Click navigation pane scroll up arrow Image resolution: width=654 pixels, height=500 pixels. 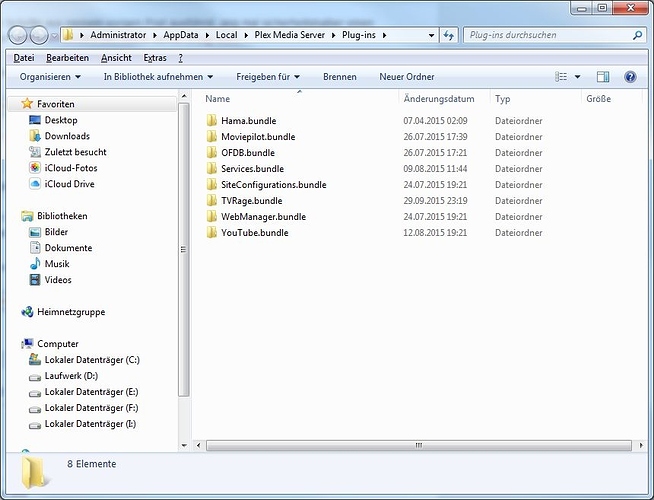point(184,96)
